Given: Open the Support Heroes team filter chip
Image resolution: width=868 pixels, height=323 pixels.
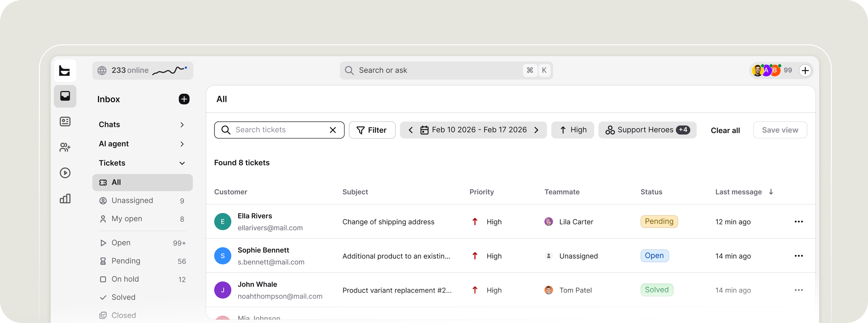Looking at the screenshot, I should [x=647, y=130].
